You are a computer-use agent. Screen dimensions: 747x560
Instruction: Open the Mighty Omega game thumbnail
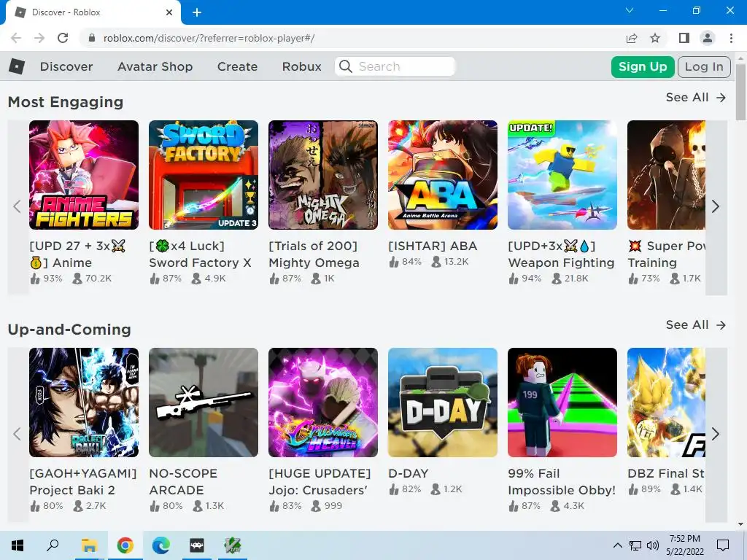click(x=323, y=175)
